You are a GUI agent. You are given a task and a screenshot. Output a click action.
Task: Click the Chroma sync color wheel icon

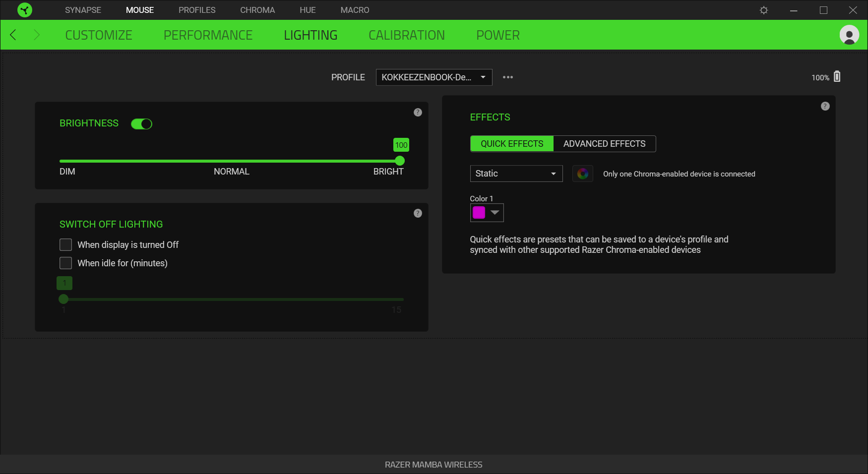[583, 174]
